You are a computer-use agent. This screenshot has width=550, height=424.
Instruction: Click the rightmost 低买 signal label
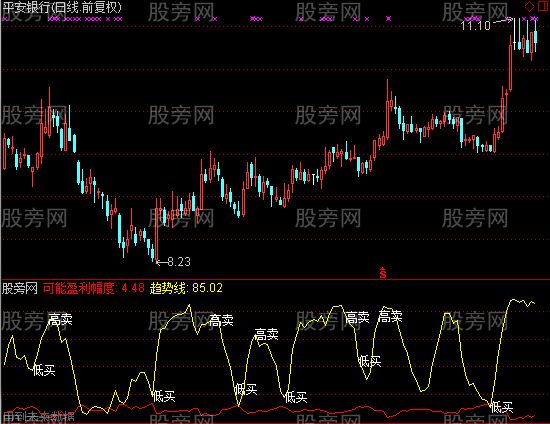coord(502,407)
